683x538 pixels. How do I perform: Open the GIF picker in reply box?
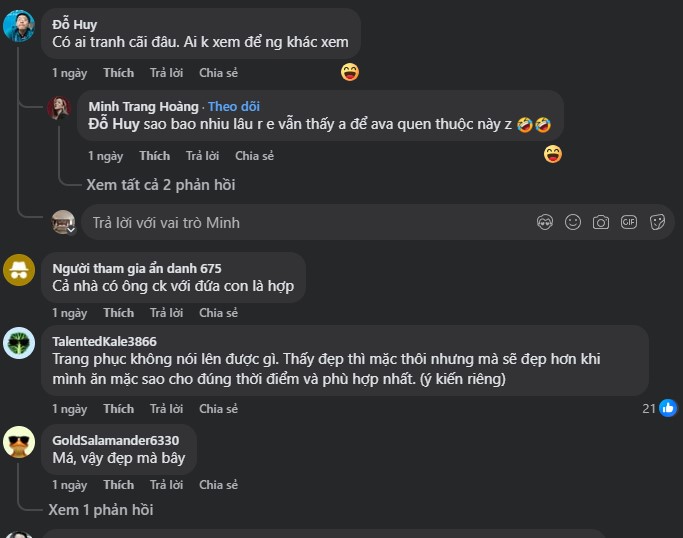(x=629, y=222)
